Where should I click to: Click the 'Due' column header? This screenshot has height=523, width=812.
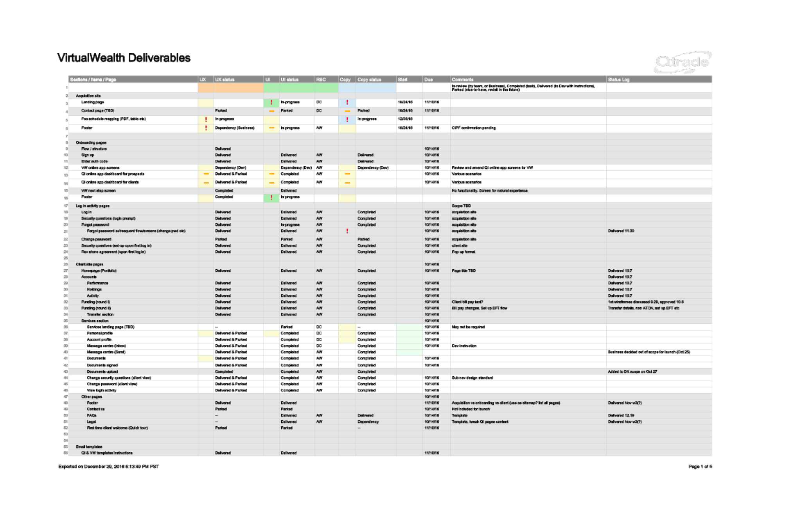tap(436, 79)
